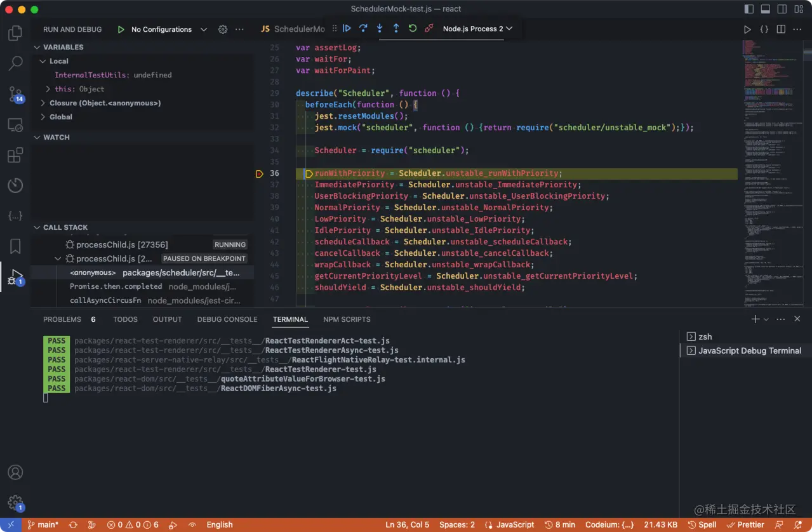The width and height of the screenshot is (812, 532).
Task: Click Step Out in the debug toolbar
Action: (x=396, y=29)
